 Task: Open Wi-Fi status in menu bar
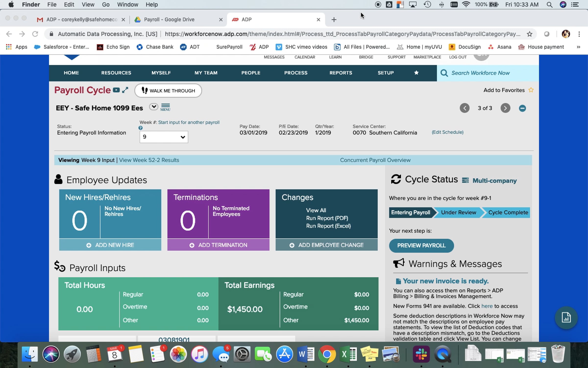tap(466, 4)
